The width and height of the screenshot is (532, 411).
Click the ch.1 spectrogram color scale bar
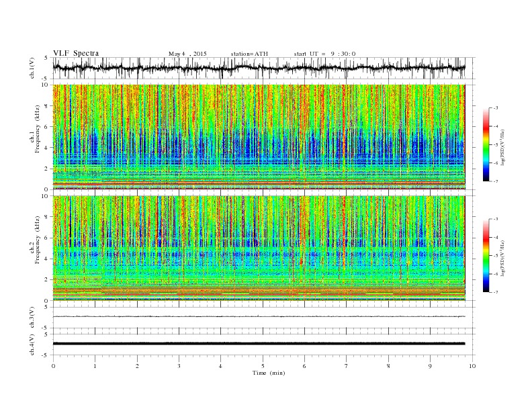486,144
